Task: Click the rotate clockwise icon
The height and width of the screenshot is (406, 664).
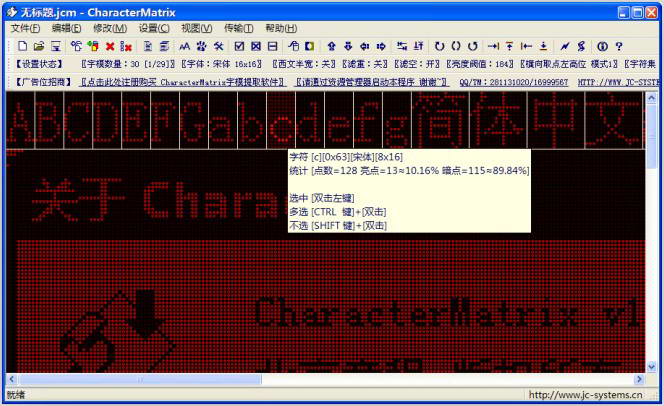Action: coord(440,46)
